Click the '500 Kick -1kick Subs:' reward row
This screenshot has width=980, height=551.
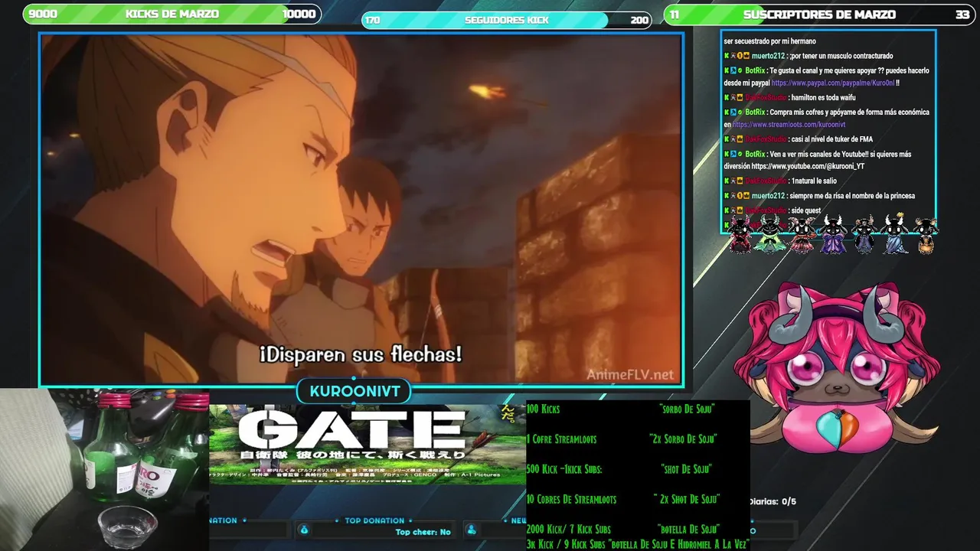tap(619, 469)
